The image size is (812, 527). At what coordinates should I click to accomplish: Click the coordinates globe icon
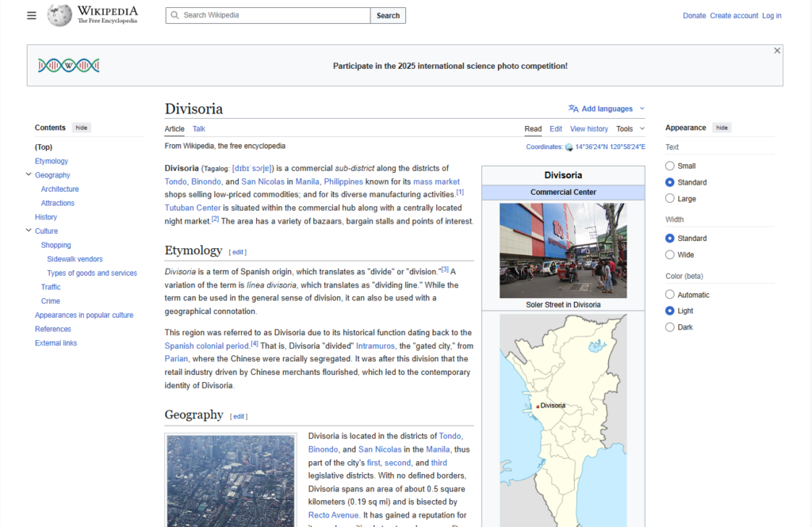coord(569,147)
